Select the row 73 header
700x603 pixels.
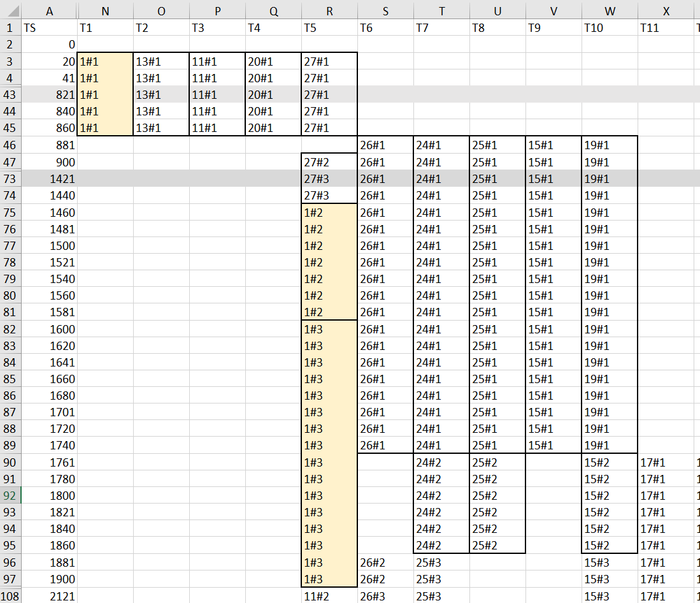point(10,179)
